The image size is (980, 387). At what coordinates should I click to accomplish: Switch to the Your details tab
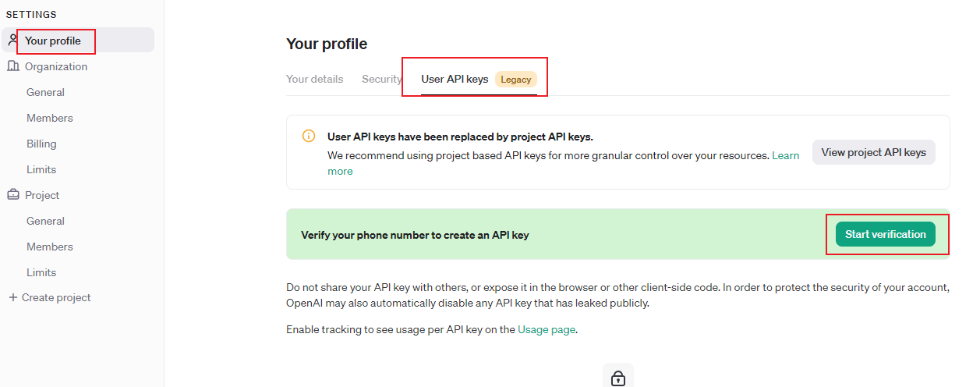[314, 79]
